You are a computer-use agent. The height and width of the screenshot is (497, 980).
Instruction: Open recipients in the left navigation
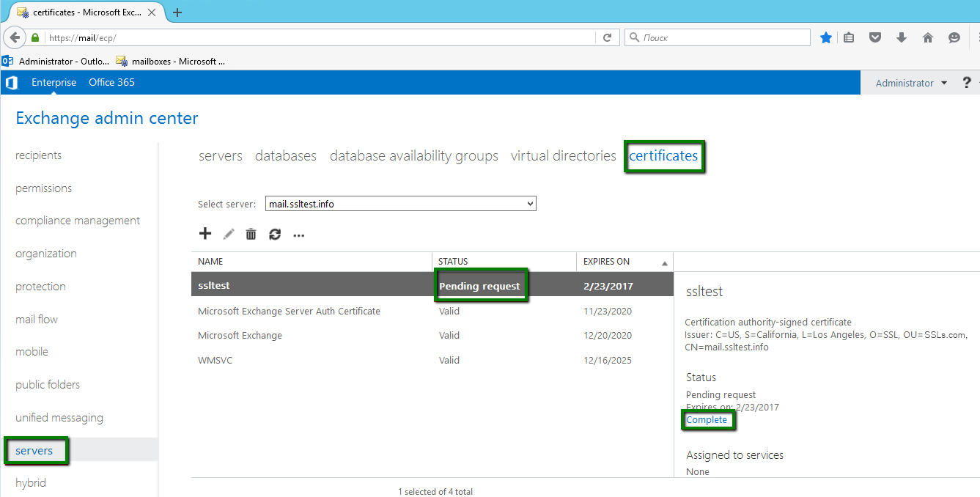click(39, 155)
